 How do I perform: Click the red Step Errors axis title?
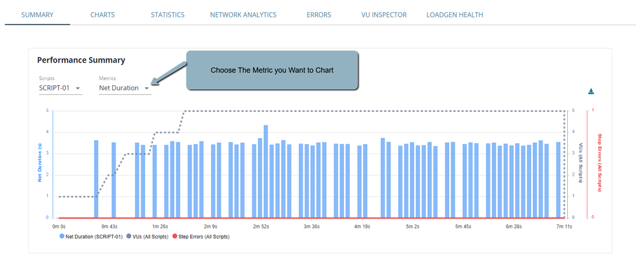pos(599,164)
